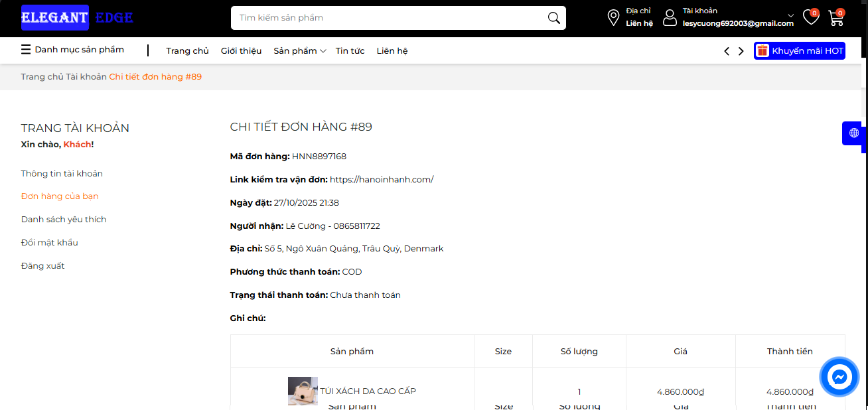Open the wishlist heart icon

coord(810,18)
